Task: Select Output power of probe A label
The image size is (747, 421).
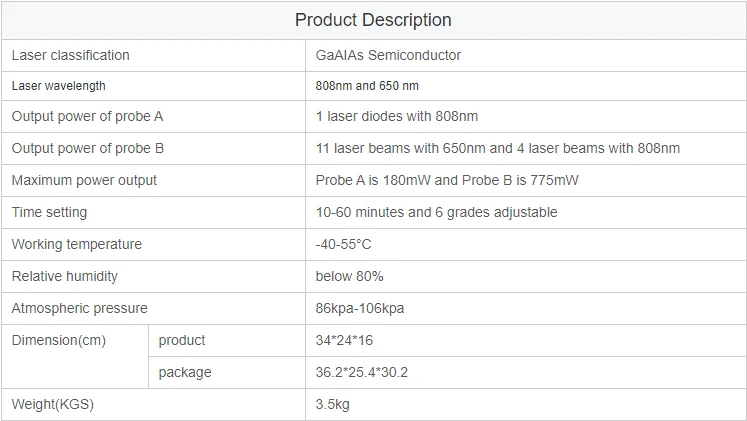Action: click(x=87, y=116)
